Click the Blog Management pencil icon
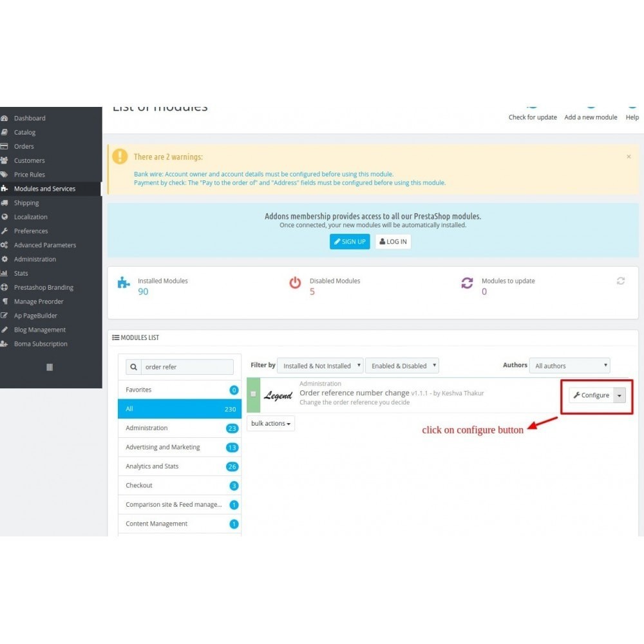The width and height of the screenshot is (644, 644). [5, 330]
